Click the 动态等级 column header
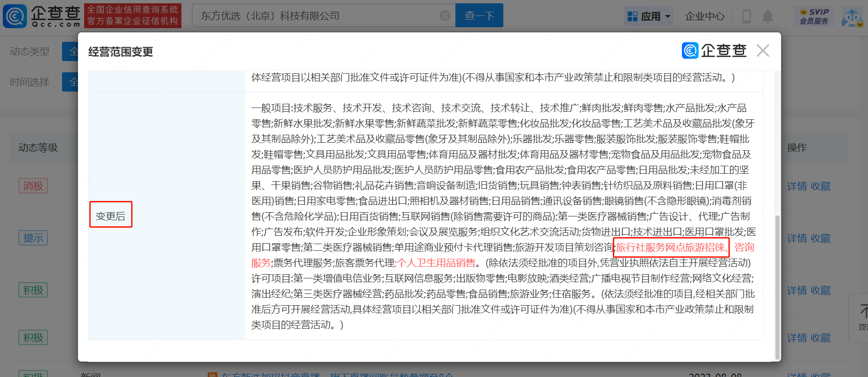Image resolution: width=868 pixels, height=377 pixels. [x=38, y=147]
